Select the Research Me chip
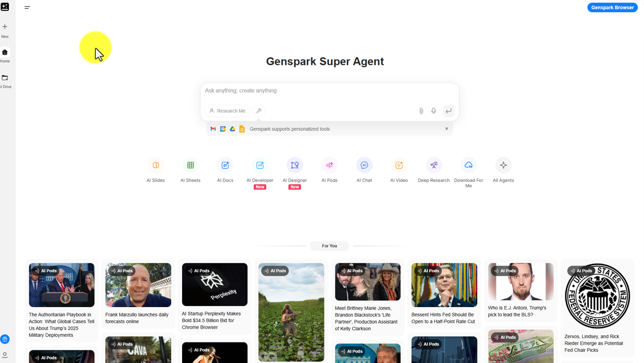Screen dimensions: 644x363 pyautogui.click(x=227, y=111)
